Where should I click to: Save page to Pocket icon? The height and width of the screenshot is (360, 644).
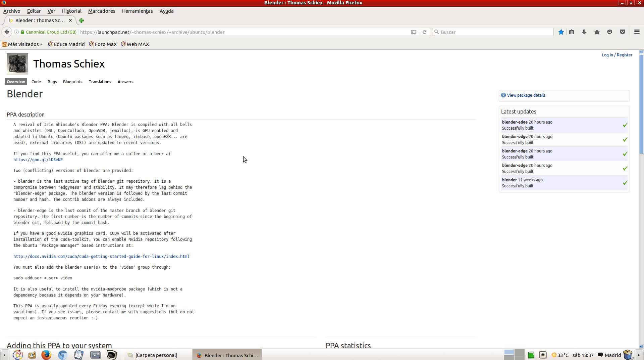[623, 32]
